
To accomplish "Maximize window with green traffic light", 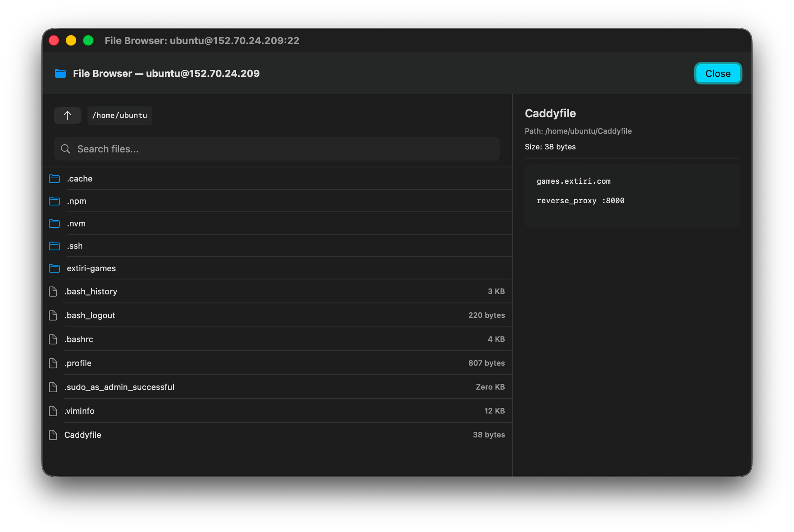I will tap(88, 41).
